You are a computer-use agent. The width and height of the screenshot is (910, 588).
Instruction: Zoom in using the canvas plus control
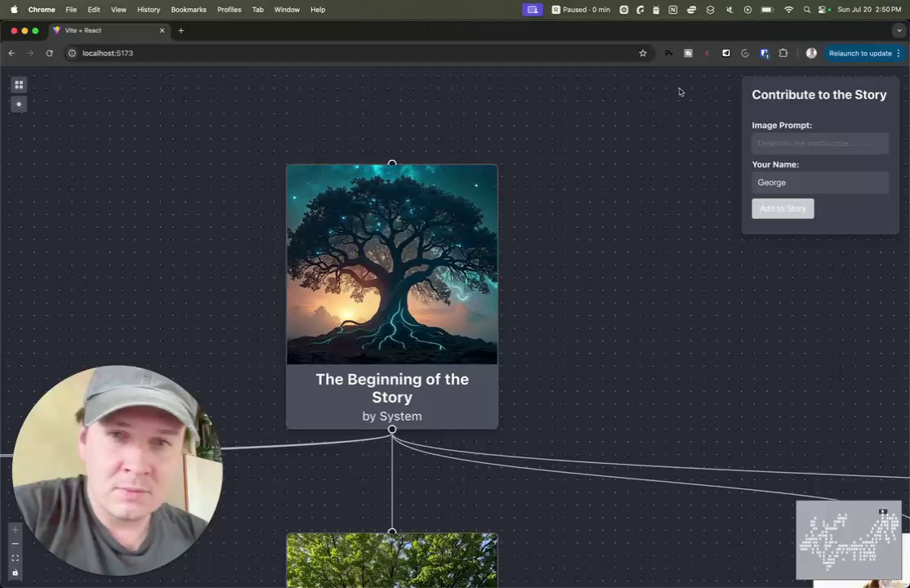coord(15,530)
